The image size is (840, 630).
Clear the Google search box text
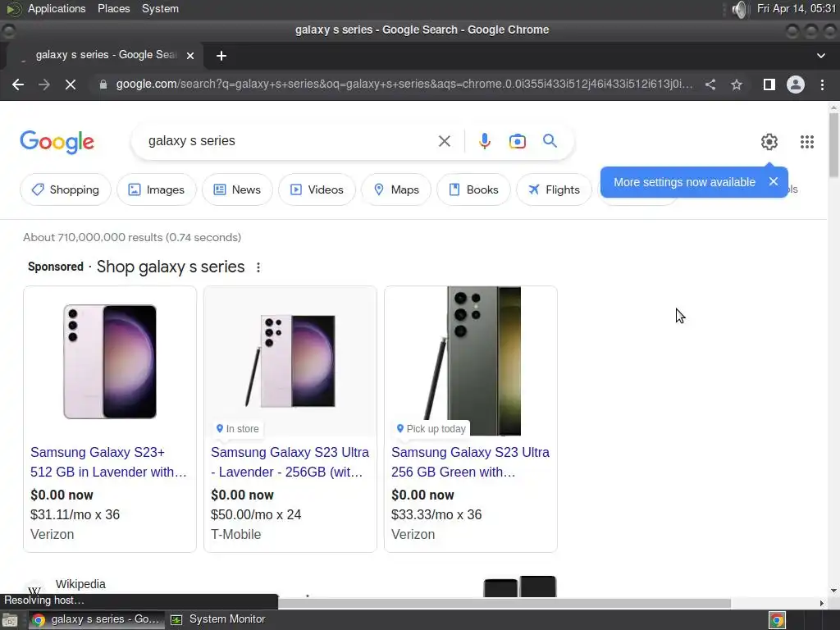444,141
